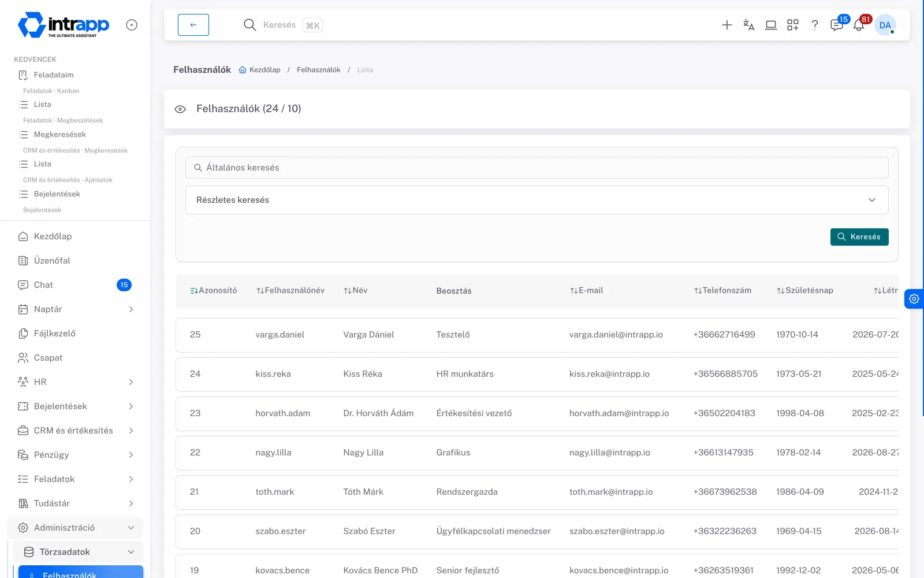Sort by Azonosító column

click(x=214, y=291)
